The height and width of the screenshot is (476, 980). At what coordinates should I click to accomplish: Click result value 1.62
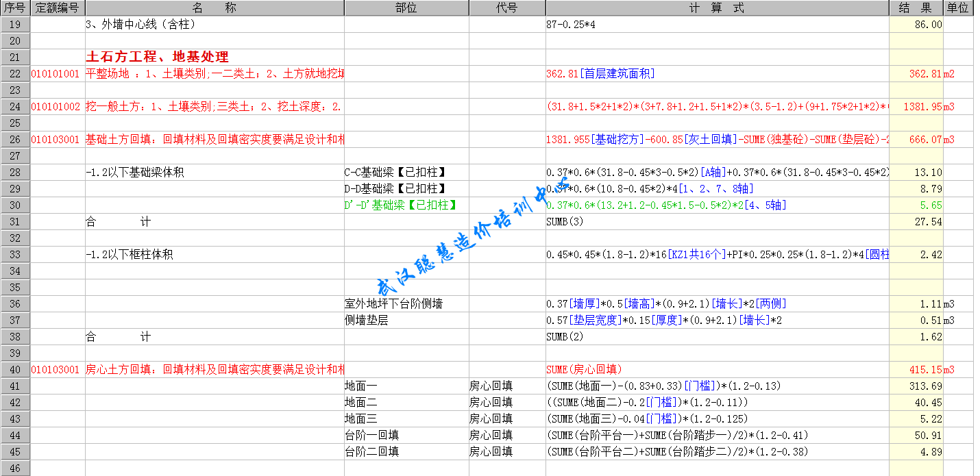916,337
